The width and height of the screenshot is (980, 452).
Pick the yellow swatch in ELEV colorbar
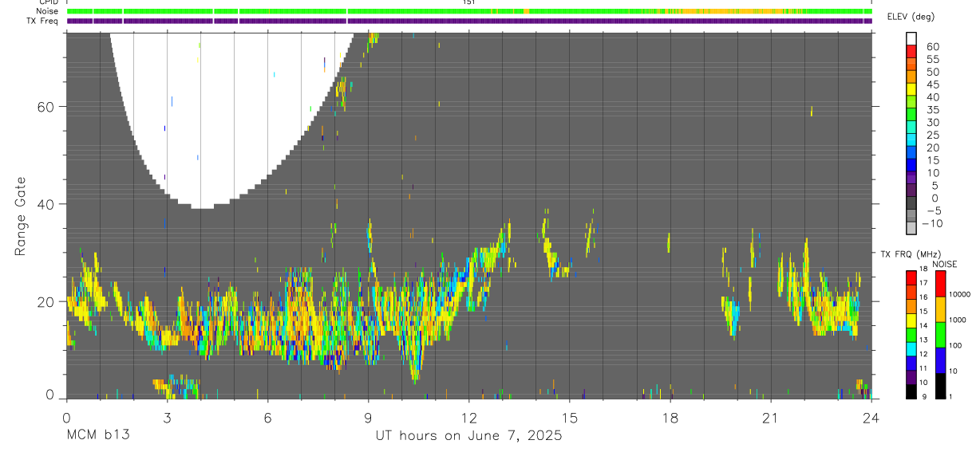tap(911, 90)
